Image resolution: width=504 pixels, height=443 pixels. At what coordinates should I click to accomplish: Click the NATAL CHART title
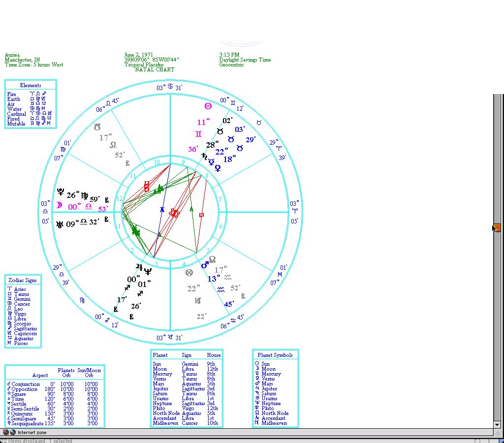(x=155, y=69)
